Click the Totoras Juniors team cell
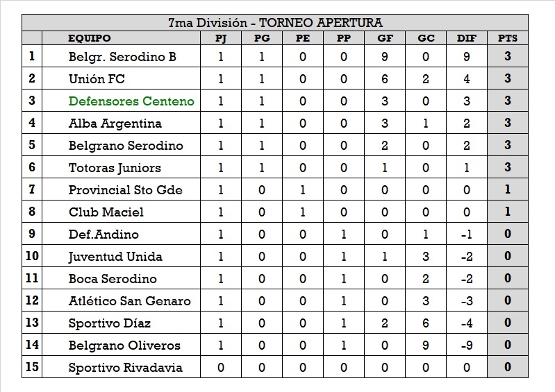Viewport: 555px width, 392px height. [115, 168]
